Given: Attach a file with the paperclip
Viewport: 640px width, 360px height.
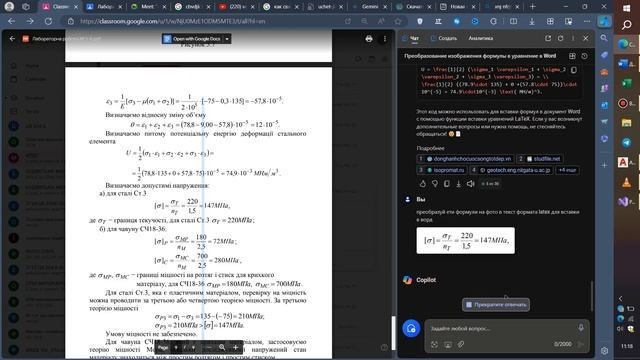Looking at the screenshot, I should tap(461, 345).
